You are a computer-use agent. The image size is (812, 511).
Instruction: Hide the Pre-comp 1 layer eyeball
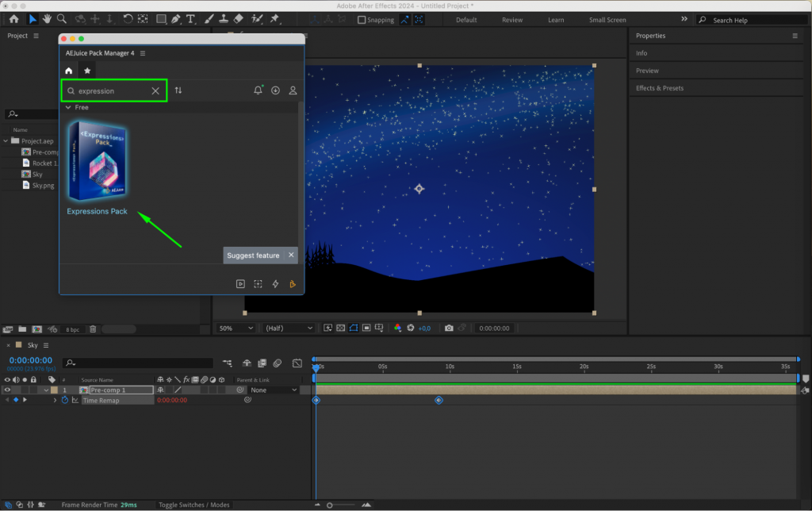point(6,390)
